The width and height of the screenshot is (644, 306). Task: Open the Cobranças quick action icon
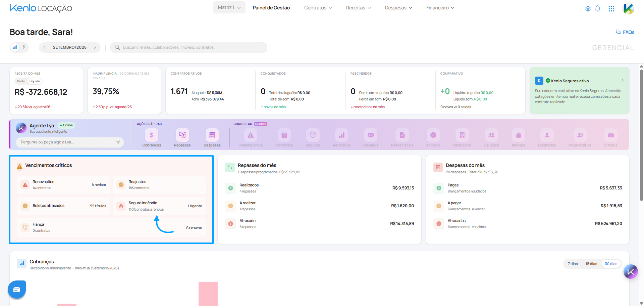click(152, 135)
